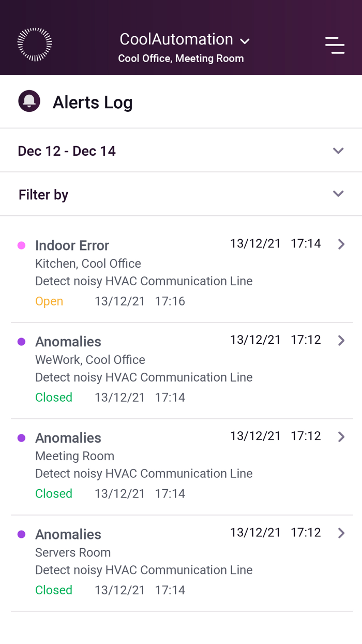This screenshot has width=362, height=644.
Task: Open details for the Servers Room Anomalies alert
Action: 341,533
